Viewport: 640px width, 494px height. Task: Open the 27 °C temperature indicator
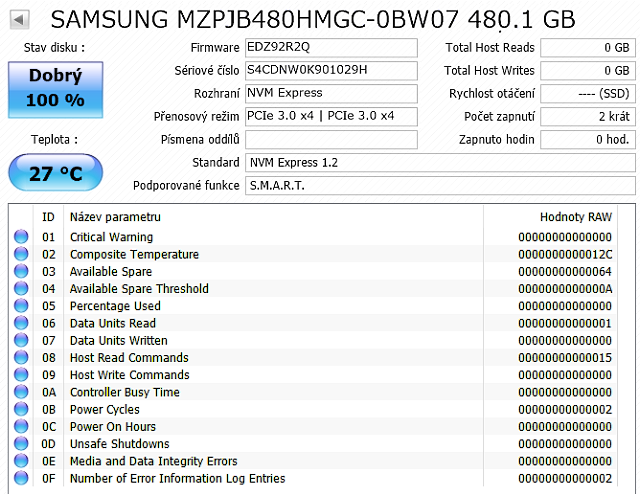coord(56,173)
